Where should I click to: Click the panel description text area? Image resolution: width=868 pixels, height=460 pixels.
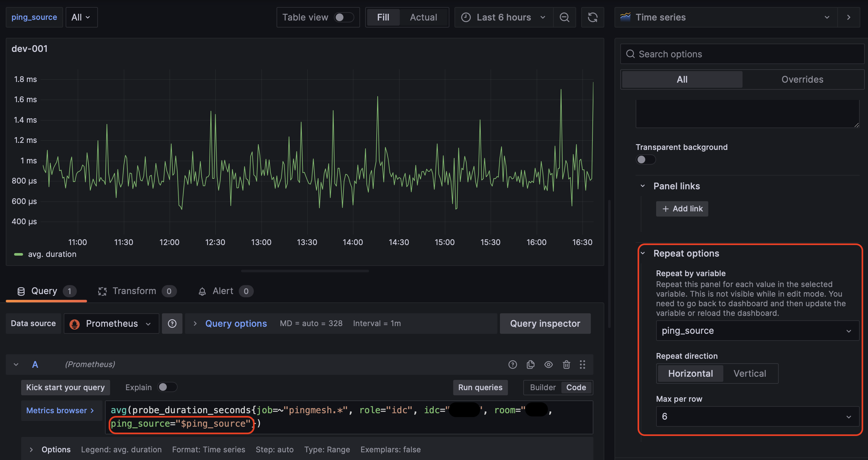tap(747, 114)
